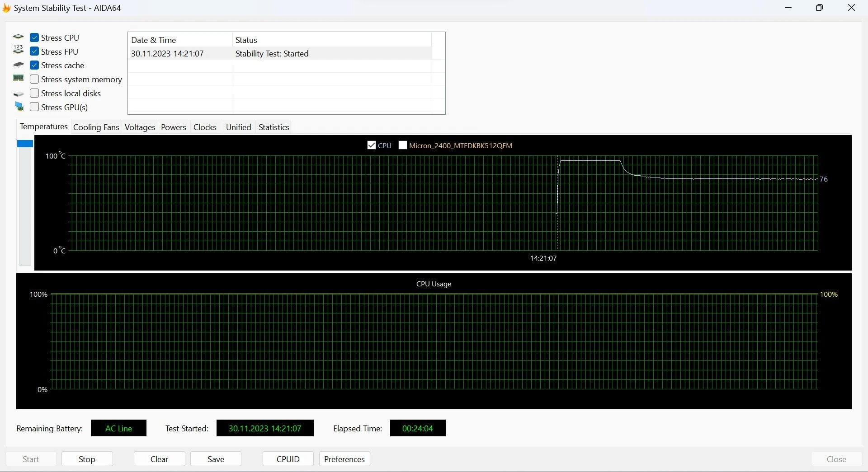Image resolution: width=868 pixels, height=472 pixels.
Task: Click the Status column header
Action: click(x=332, y=40)
